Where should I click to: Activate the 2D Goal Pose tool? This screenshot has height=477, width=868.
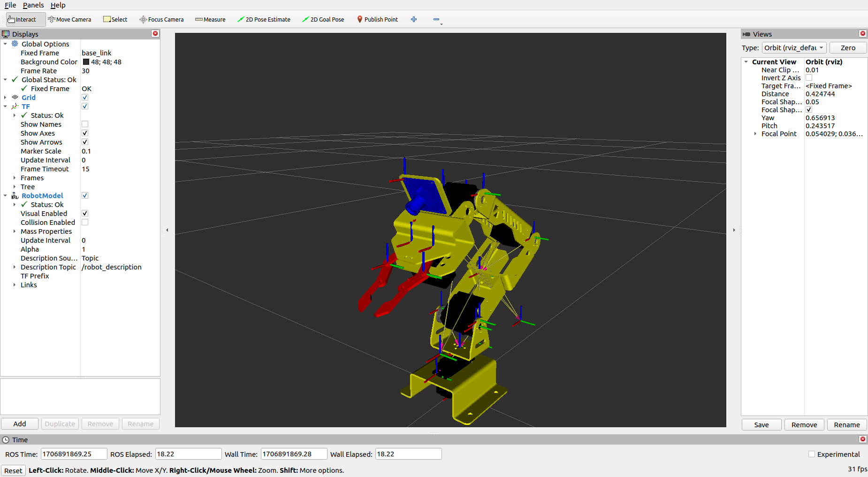(x=323, y=19)
